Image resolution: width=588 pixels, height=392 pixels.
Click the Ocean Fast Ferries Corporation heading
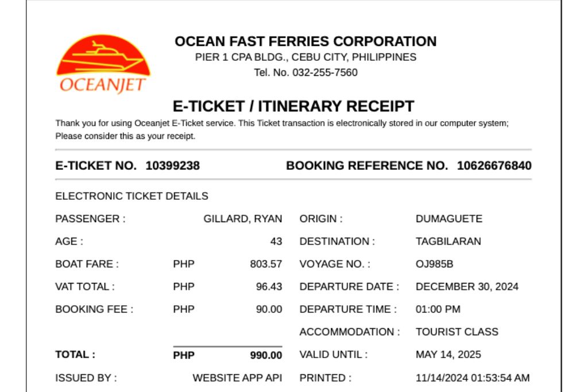[305, 41]
